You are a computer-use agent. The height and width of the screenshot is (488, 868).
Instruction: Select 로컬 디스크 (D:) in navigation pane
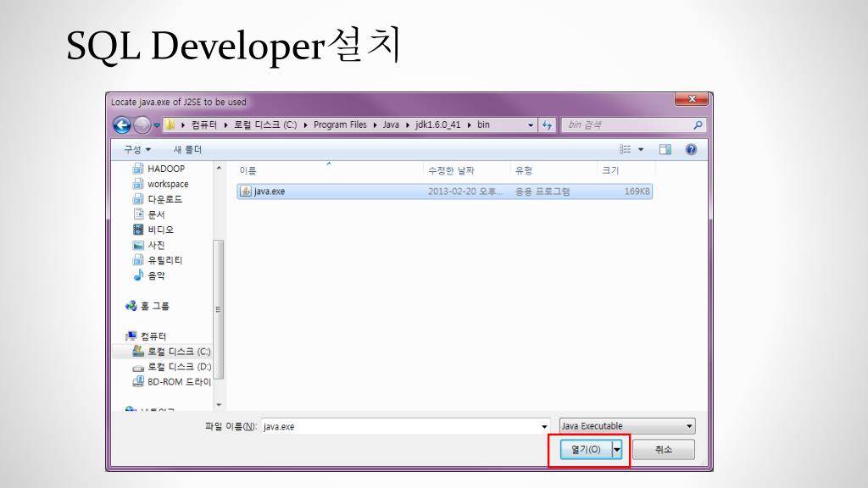[x=171, y=367]
